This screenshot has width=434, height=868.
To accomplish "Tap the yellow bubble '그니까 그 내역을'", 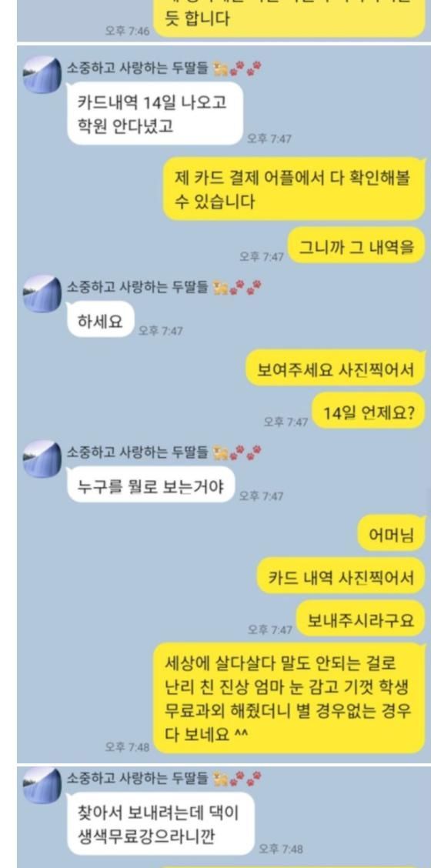I will [x=356, y=245].
